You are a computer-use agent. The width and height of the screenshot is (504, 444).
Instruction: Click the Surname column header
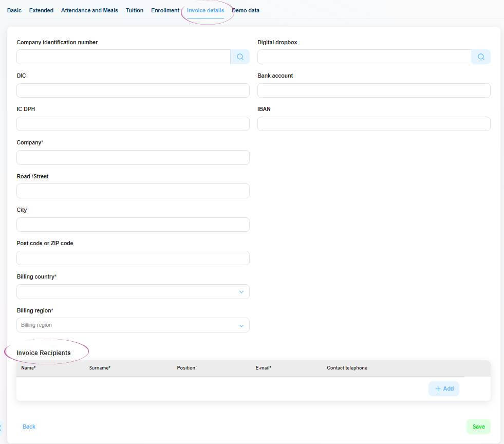[x=100, y=368]
